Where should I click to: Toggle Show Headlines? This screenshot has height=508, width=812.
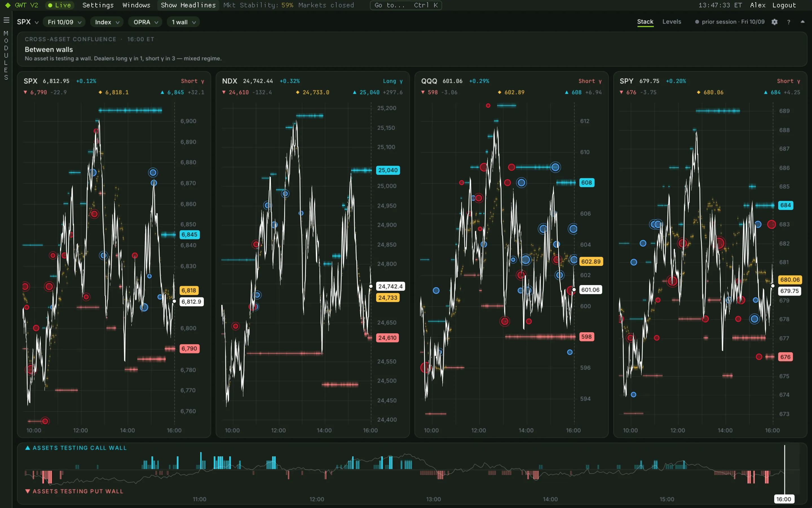click(x=188, y=5)
